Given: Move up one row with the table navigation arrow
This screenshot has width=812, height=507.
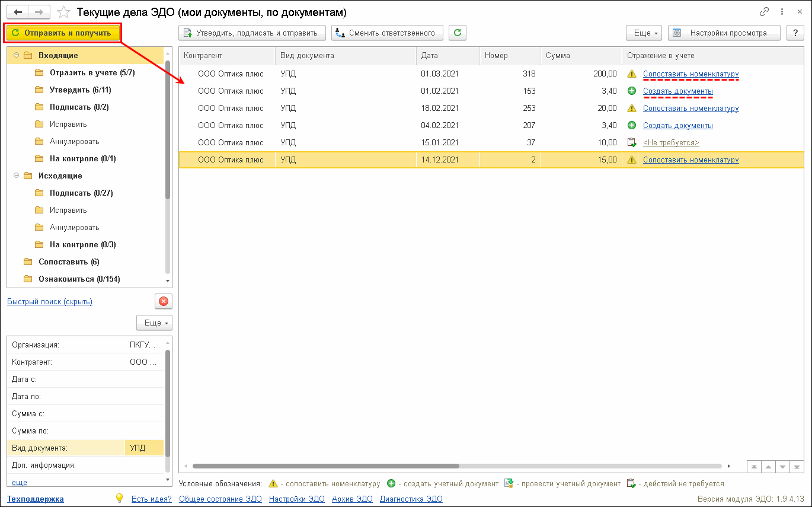Looking at the screenshot, I should tap(768, 467).
